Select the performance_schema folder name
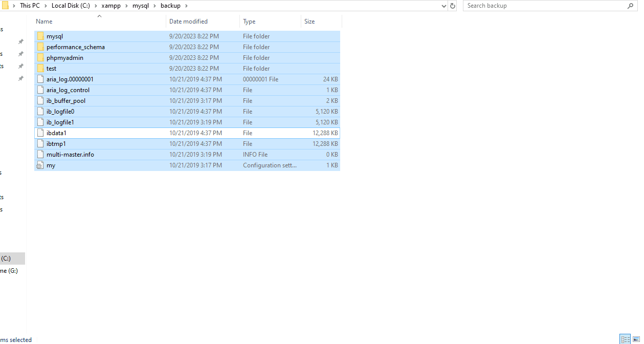644x344 pixels. tap(76, 47)
